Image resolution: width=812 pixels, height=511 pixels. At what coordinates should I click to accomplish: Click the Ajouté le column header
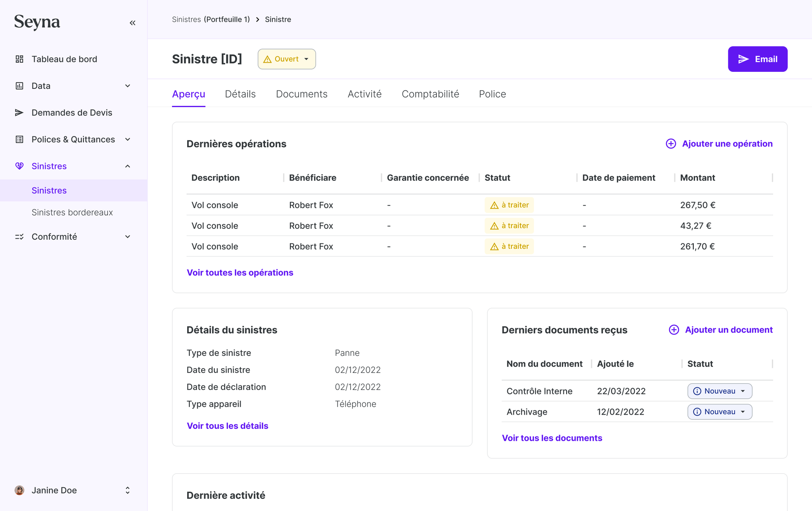[615, 364]
